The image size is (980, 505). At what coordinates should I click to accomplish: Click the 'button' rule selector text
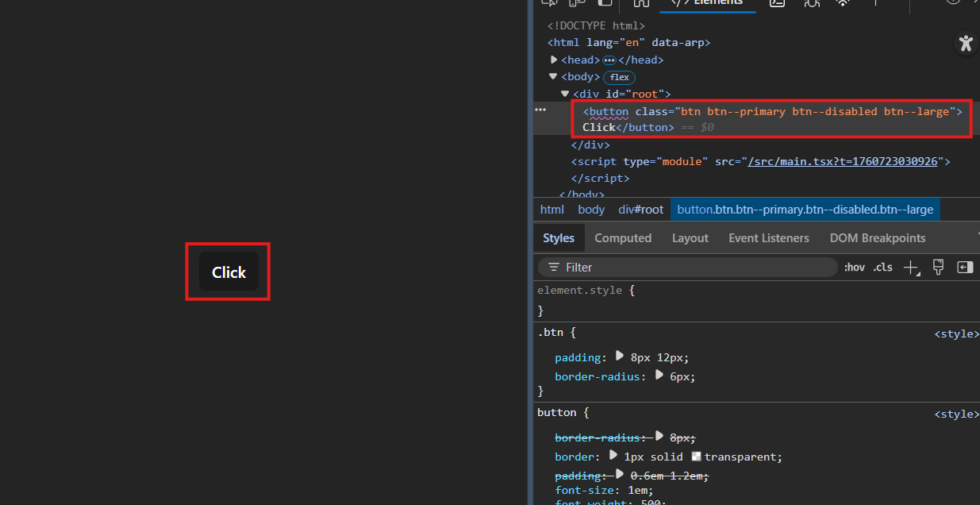pyautogui.click(x=556, y=412)
